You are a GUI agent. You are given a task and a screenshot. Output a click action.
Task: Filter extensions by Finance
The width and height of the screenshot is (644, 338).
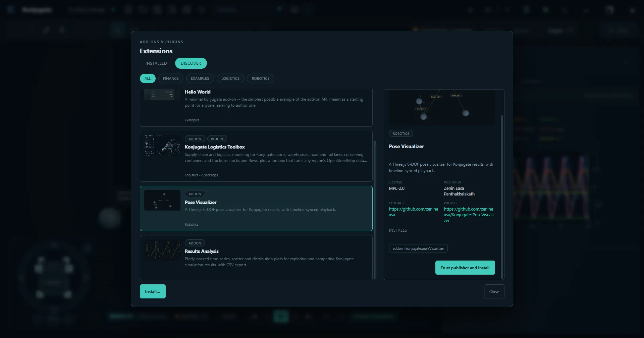(171, 78)
